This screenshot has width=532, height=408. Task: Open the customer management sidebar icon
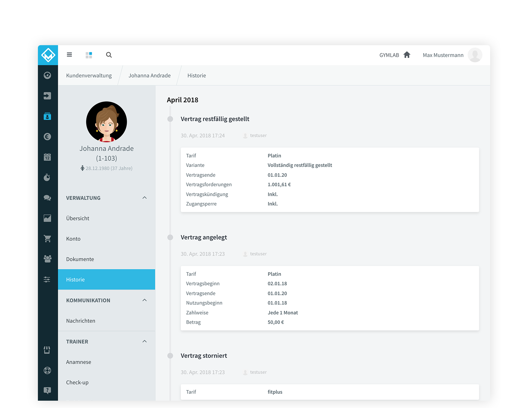click(48, 116)
